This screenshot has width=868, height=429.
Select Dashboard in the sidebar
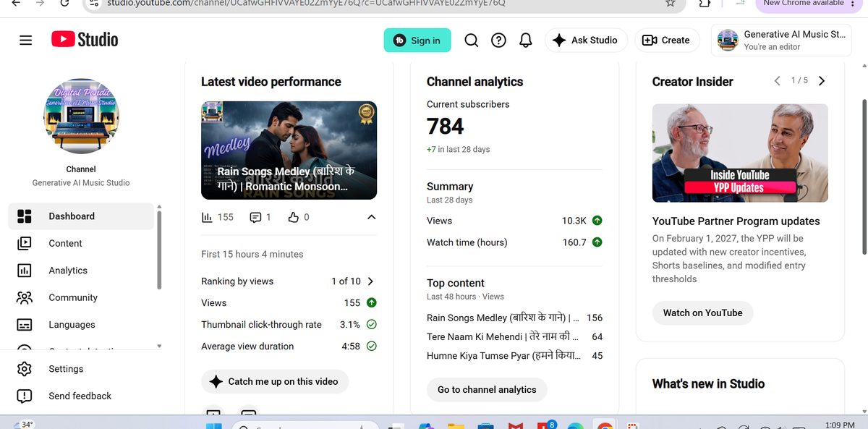point(81,216)
